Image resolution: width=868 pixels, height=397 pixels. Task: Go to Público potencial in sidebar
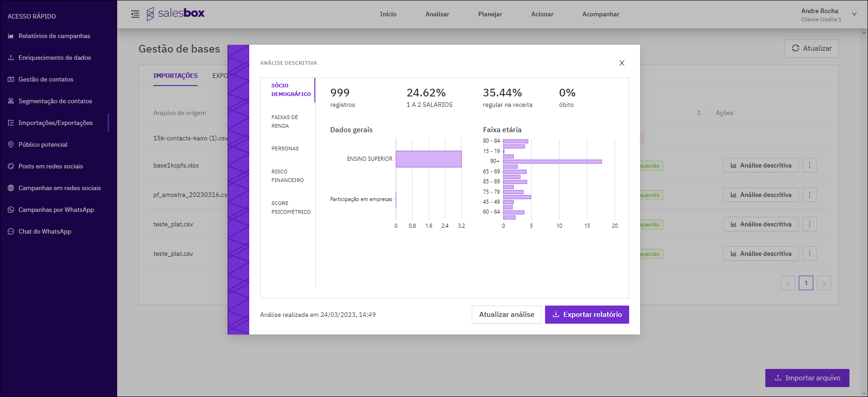[43, 144]
